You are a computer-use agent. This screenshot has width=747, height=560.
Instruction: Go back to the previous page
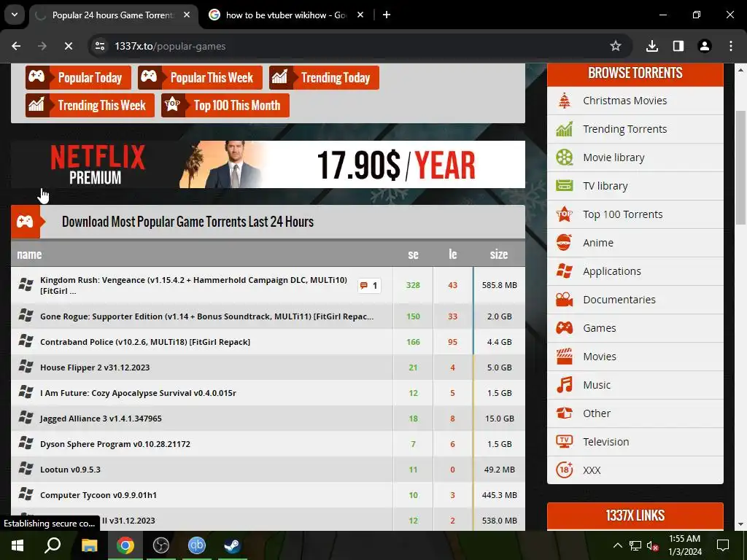(16, 46)
